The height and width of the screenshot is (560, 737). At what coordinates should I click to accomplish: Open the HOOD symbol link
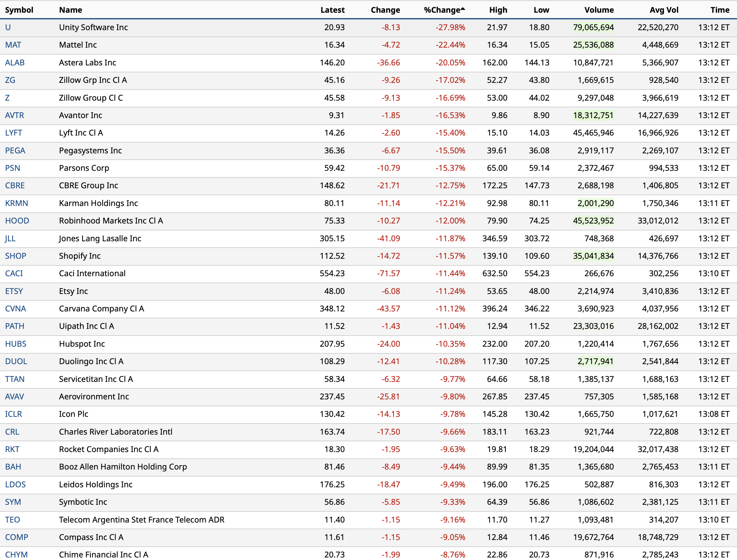tap(17, 221)
